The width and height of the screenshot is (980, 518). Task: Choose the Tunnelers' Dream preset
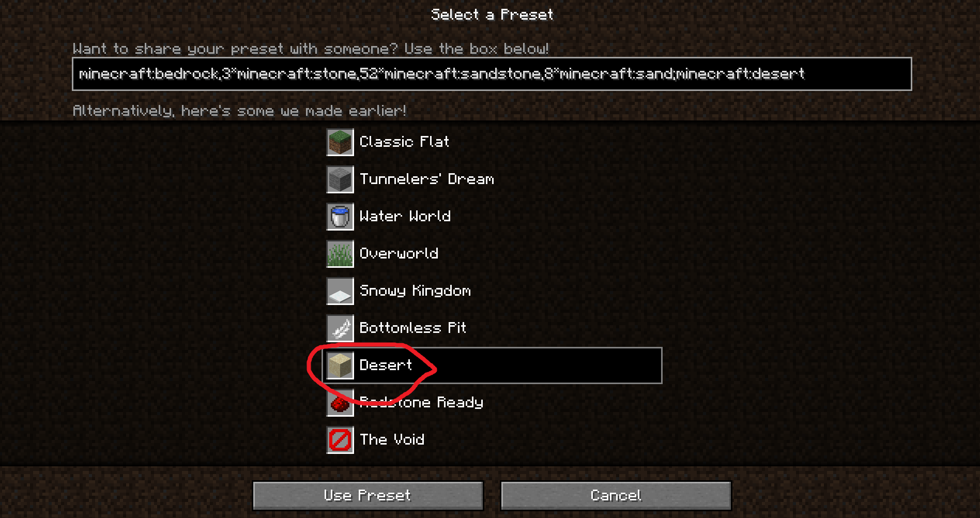coord(493,179)
